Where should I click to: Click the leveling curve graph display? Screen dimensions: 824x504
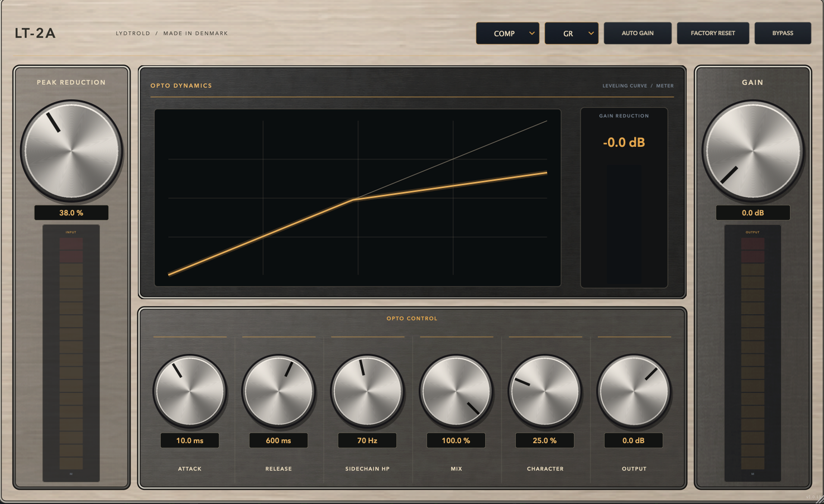tap(358, 198)
